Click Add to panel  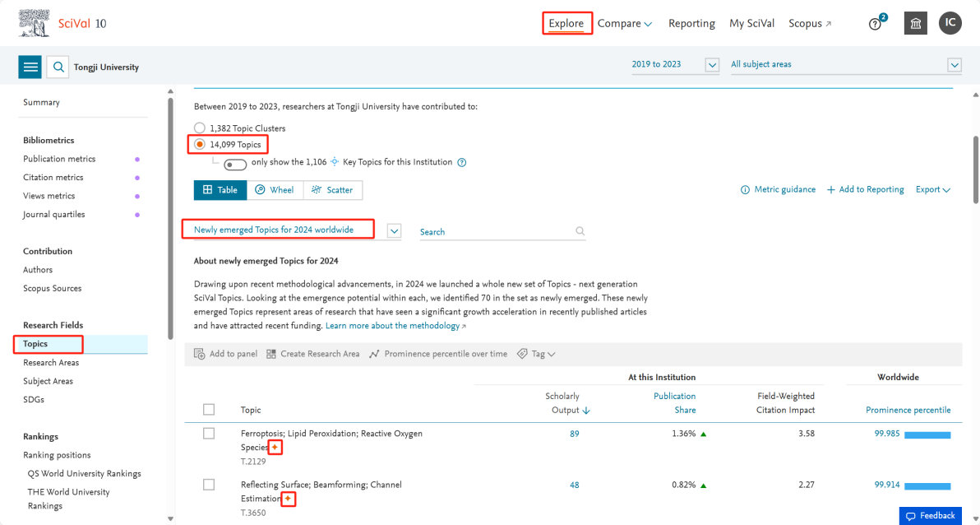click(x=225, y=354)
